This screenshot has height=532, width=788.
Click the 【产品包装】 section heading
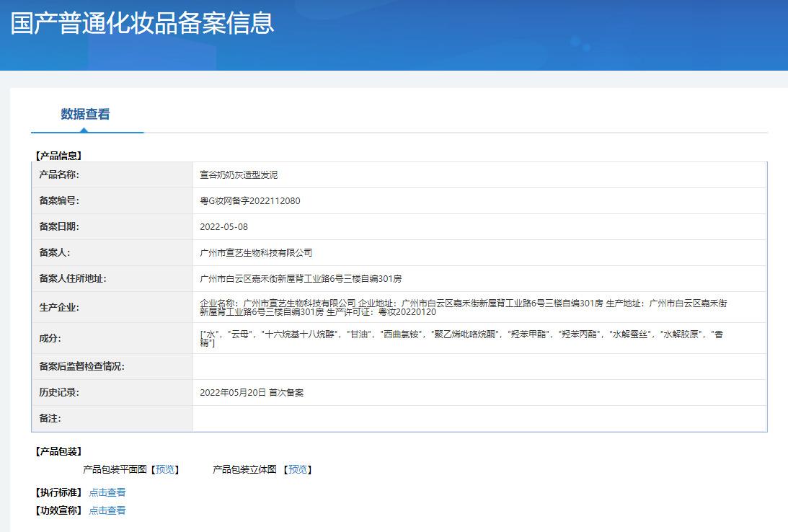(x=58, y=451)
